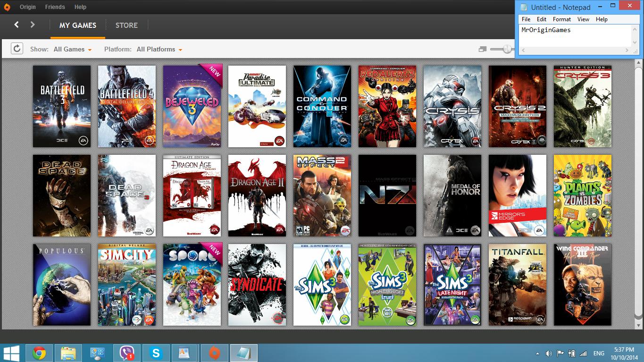Screen dimensions: 644x362
Task: Open the taskbar clock and calendar
Action: (624, 354)
